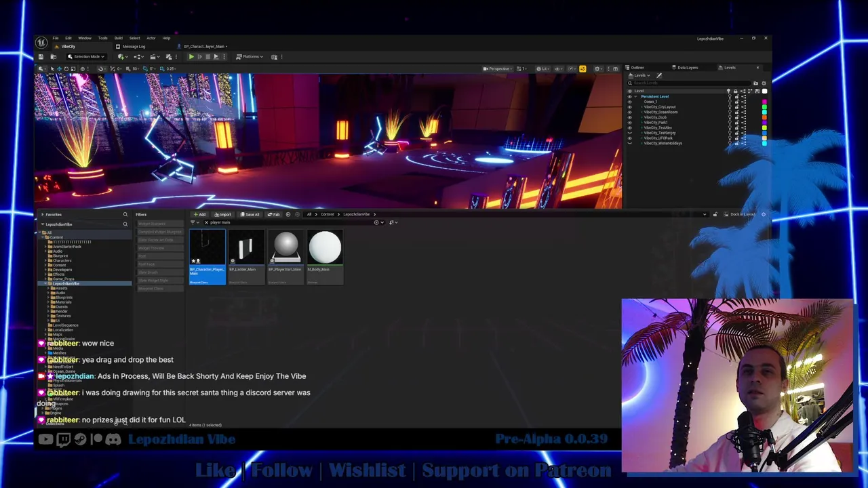This screenshot has width=868, height=488.
Task: Open the Window menu
Action: [85, 38]
